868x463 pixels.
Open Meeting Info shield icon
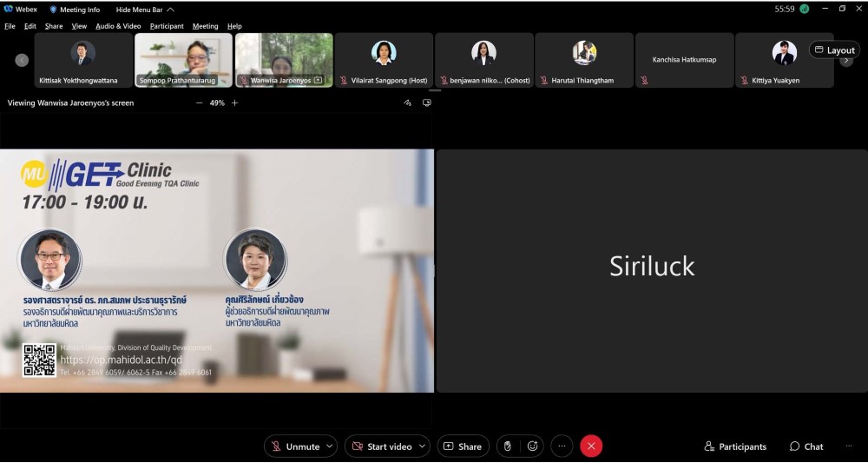click(53, 10)
